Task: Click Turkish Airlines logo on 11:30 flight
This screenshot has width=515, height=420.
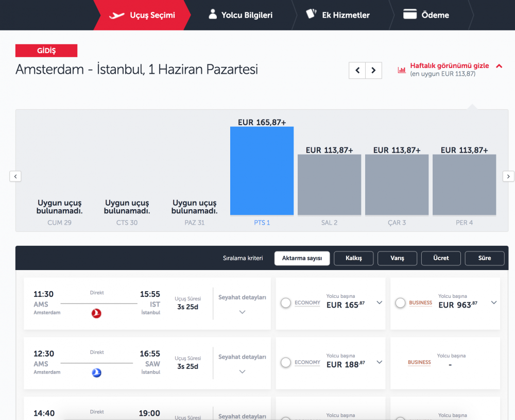Action: tap(96, 313)
